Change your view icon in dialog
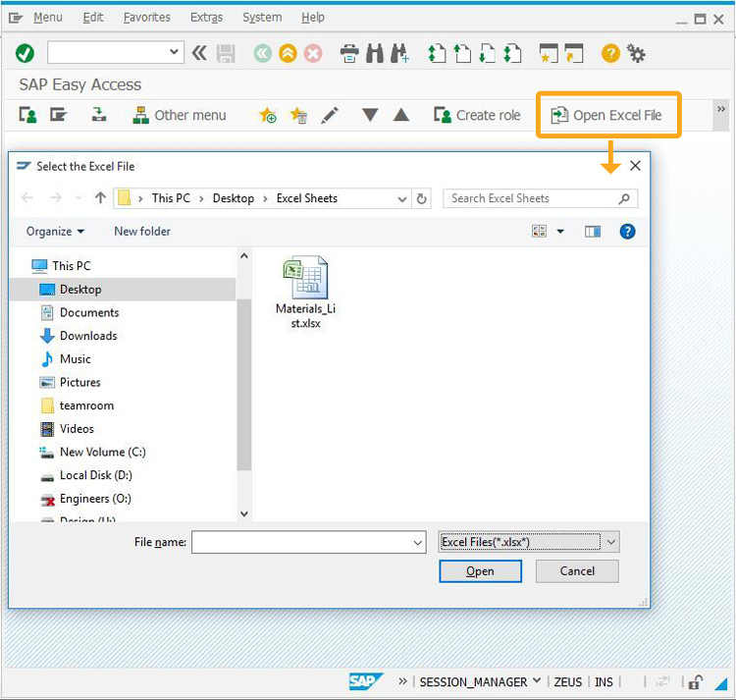The image size is (736, 700). pos(539,231)
